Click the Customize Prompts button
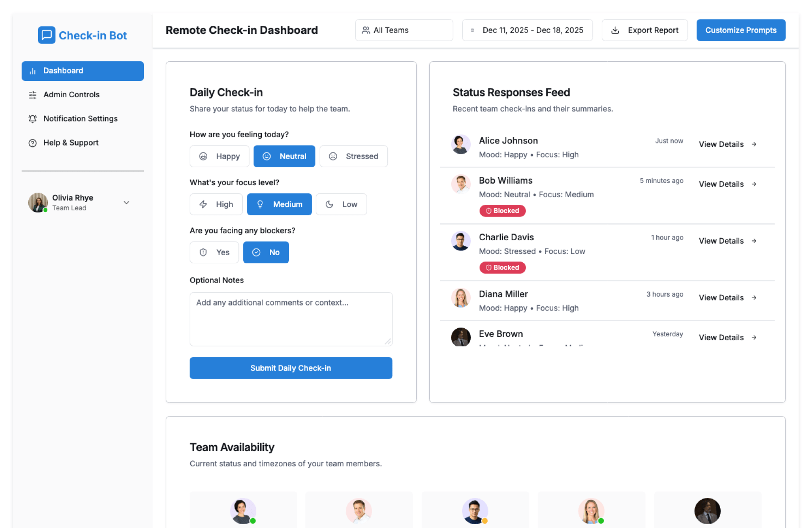 pos(741,30)
